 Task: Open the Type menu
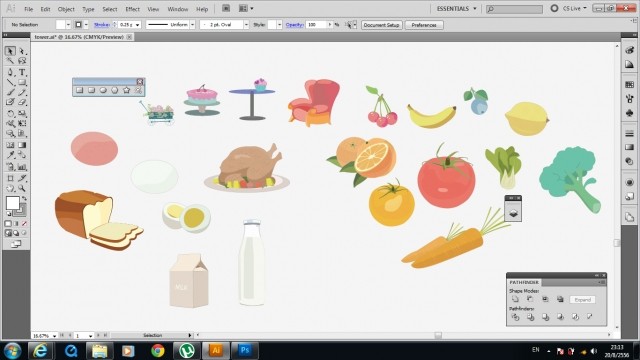(x=88, y=9)
